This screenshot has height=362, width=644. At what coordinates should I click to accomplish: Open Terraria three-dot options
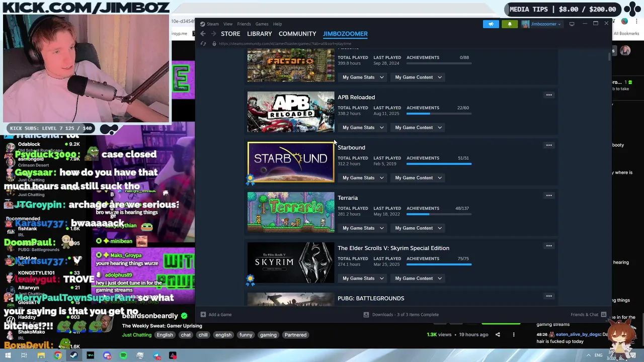pyautogui.click(x=549, y=195)
